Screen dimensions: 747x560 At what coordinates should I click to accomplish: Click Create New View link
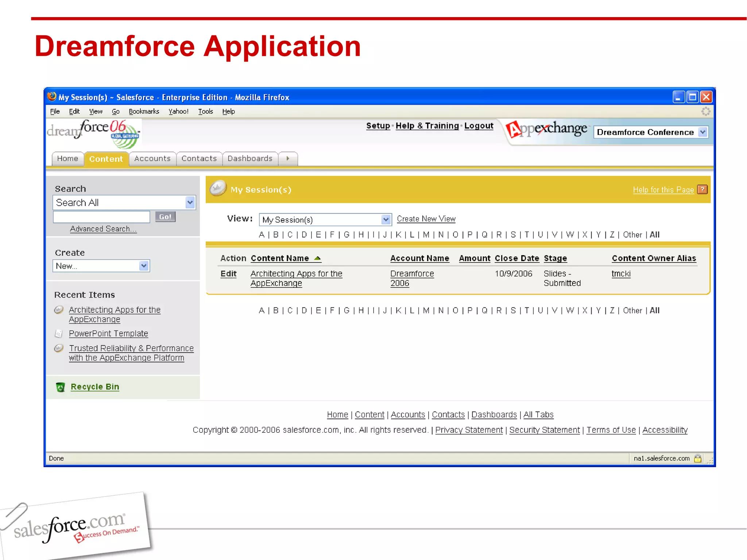(x=426, y=219)
